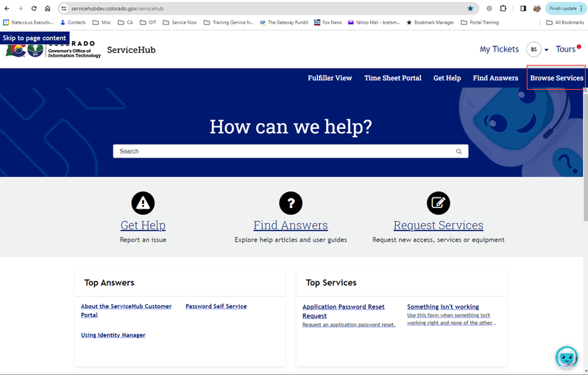Image resolution: width=588 pixels, height=375 pixels.
Task: Select Time Sheet Portal in navigation
Action: 393,78
